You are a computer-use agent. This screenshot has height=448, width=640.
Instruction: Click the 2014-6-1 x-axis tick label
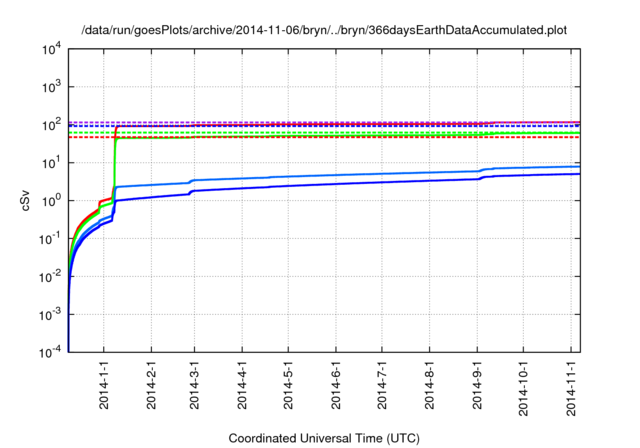pyautogui.click(x=336, y=385)
